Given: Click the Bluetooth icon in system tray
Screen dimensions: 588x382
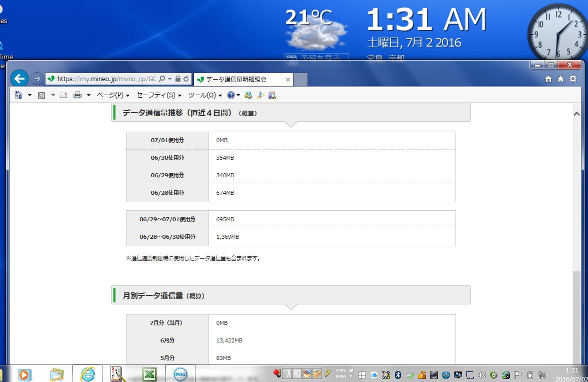Looking at the screenshot, I should (x=398, y=374).
